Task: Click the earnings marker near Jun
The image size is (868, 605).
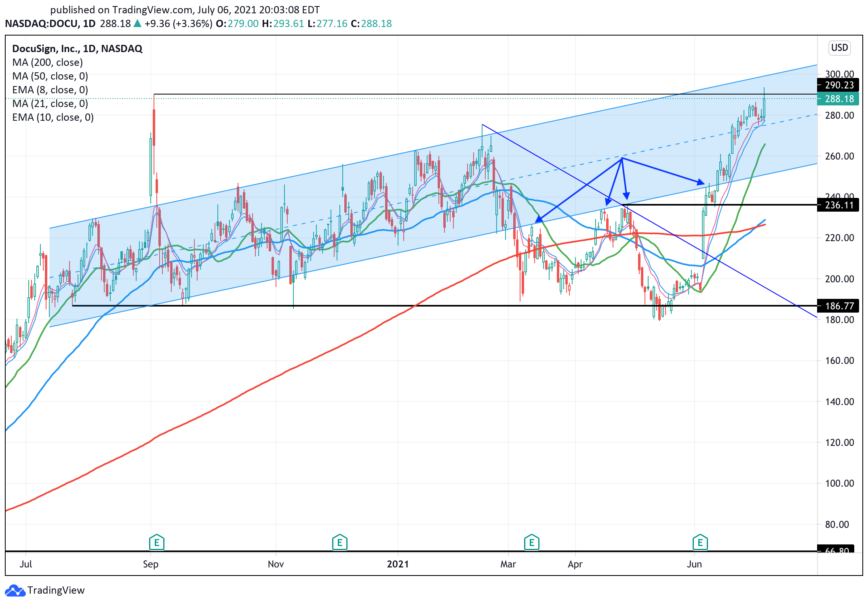Action: (700, 542)
